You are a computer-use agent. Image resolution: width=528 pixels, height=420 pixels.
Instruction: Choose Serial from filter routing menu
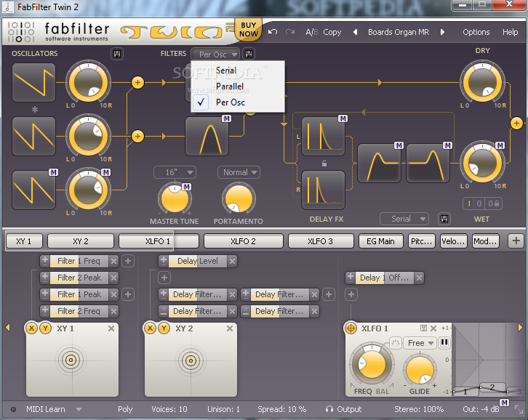[238, 70]
